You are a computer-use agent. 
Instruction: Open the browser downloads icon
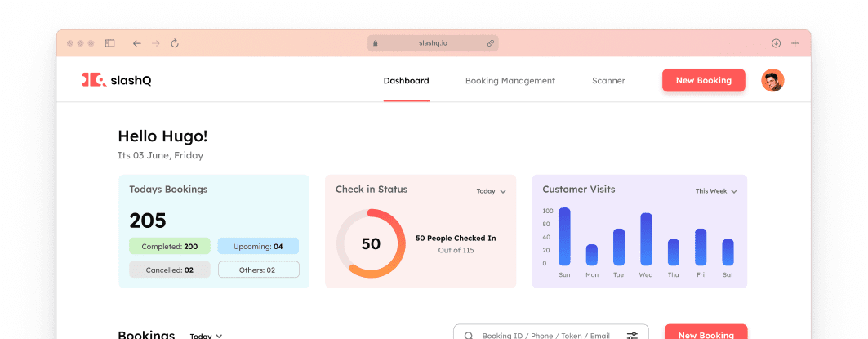[776, 43]
